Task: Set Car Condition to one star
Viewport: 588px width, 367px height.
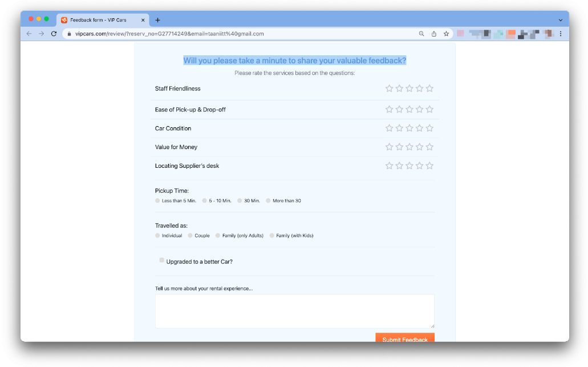Action: (x=389, y=128)
